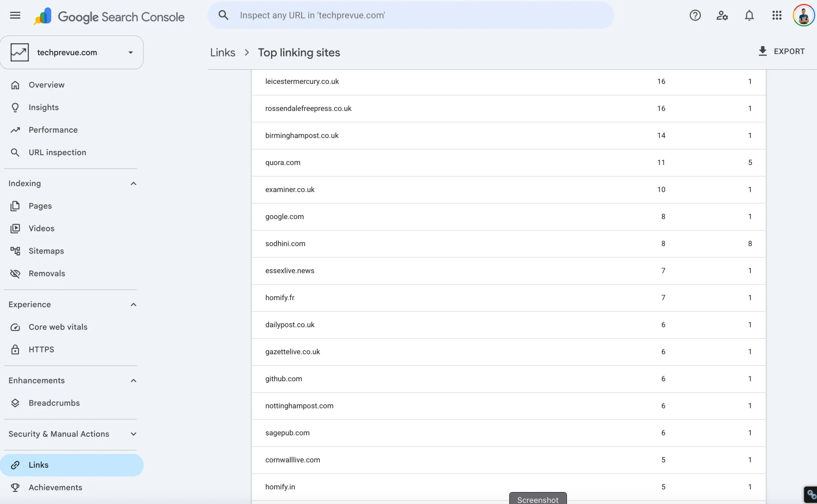Click the Sitemaps tree icon
The image size is (817, 504).
coord(15,251)
